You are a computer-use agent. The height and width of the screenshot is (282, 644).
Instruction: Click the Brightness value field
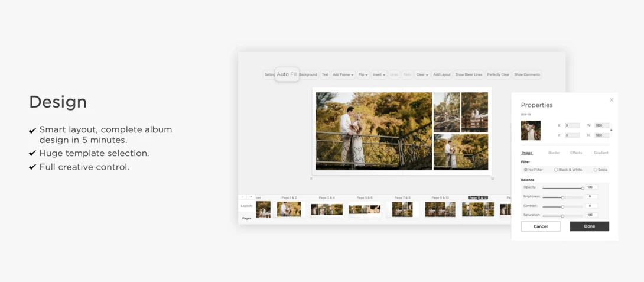click(x=592, y=196)
